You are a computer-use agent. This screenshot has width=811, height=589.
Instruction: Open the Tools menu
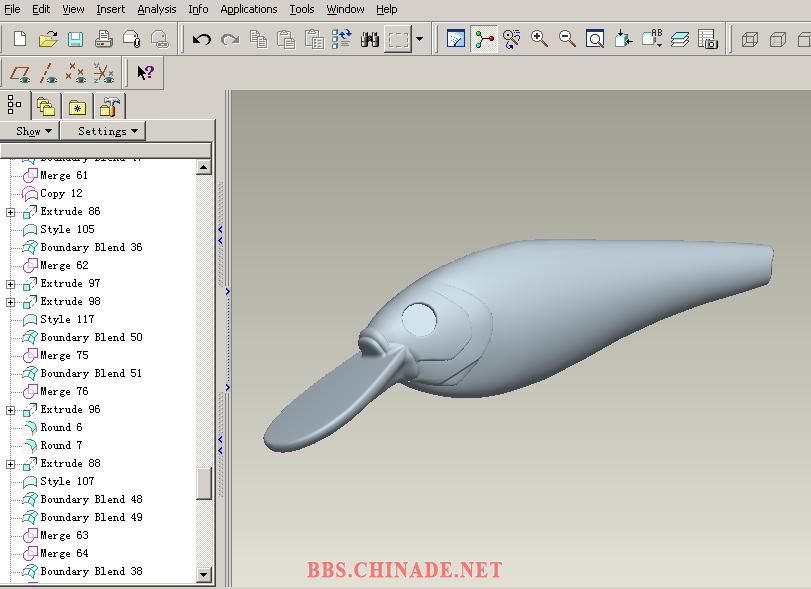(x=302, y=9)
